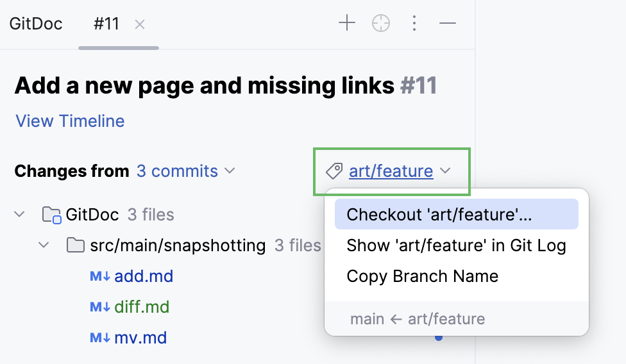Screen dimensions: 626x364
Task: Click the crosshair locate icon
Action: (x=381, y=24)
